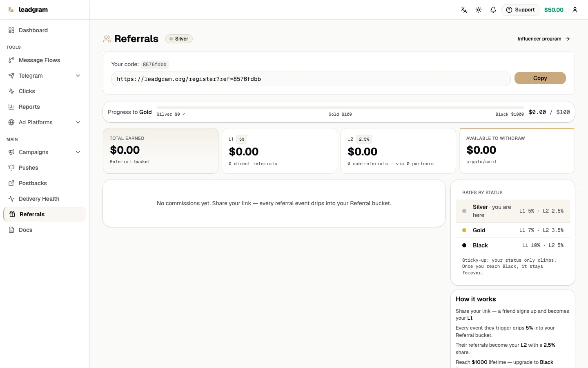588x368 pixels.
Task: Click the referral URL input field
Action: pyautogui.click(x=311, y=79)
